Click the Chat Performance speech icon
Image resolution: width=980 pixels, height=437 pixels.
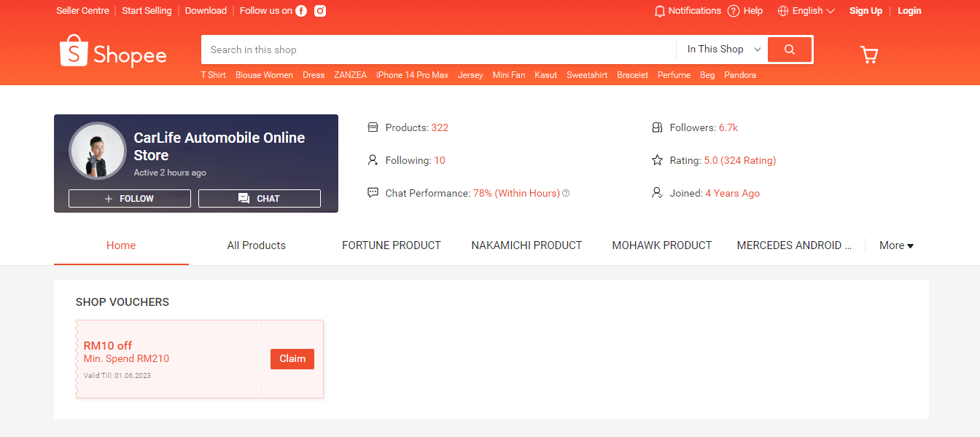373,193
